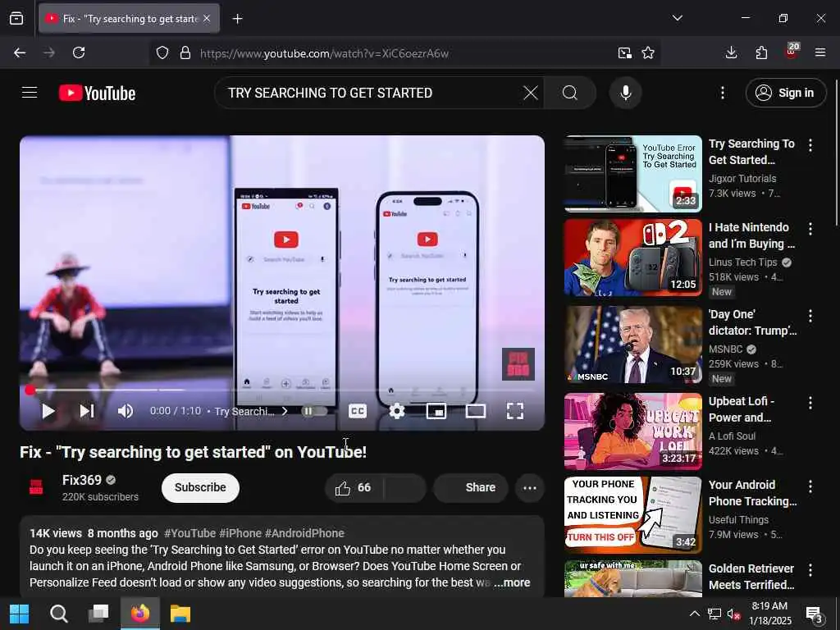Open options for Android Phone Tracking video
The width and height of the screenshot is (840, 630).
[810, 486]
